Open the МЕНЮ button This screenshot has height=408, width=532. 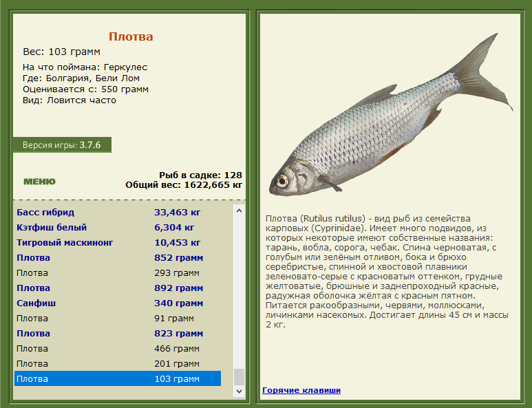(39, 182)
